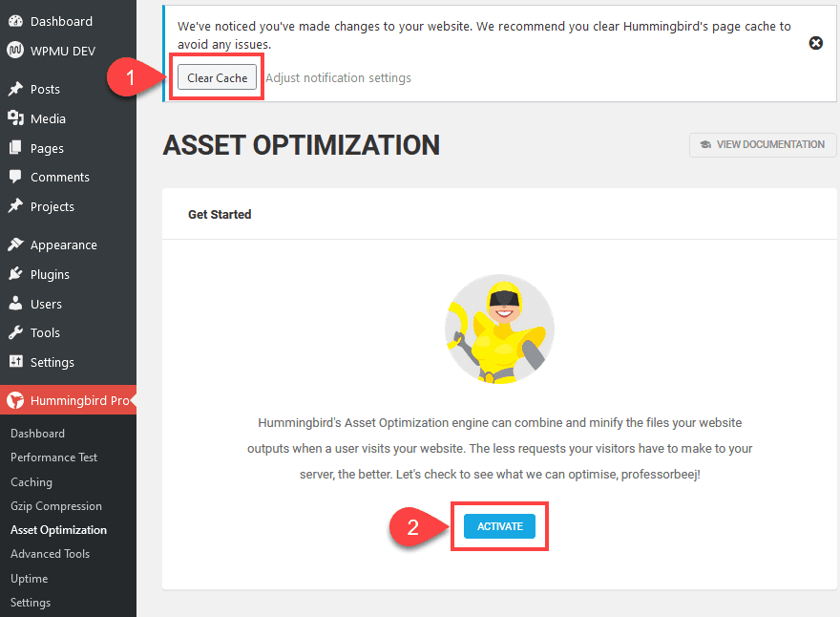Activate the Asset Optimization engine

click(x=499, y=525)
